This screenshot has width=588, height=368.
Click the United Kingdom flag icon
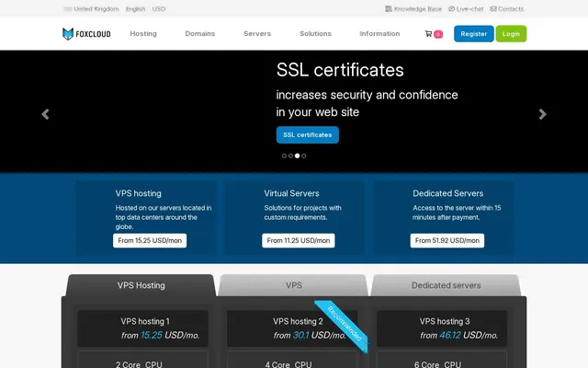point(68,9)
